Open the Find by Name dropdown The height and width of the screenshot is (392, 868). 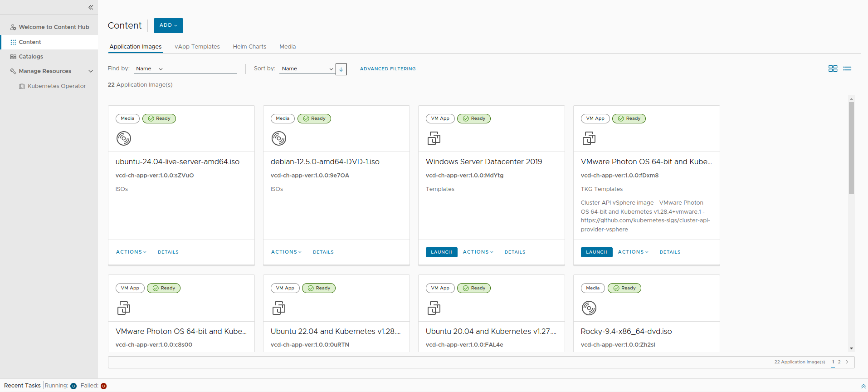click(149, 69)
